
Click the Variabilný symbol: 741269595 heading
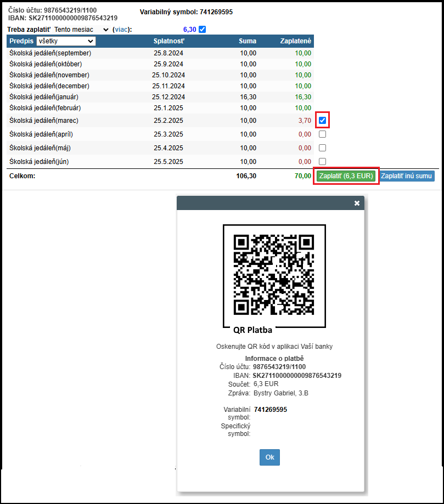[186, 12]
